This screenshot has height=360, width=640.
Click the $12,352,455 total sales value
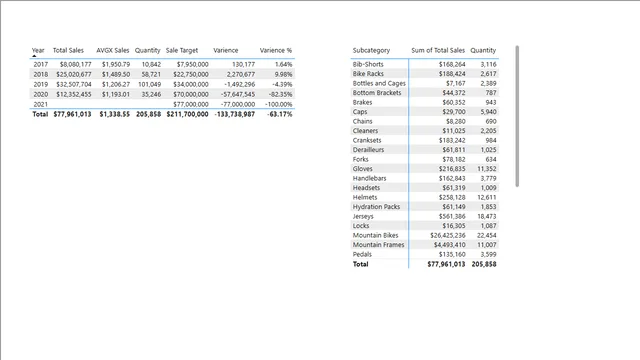point(74,94)
